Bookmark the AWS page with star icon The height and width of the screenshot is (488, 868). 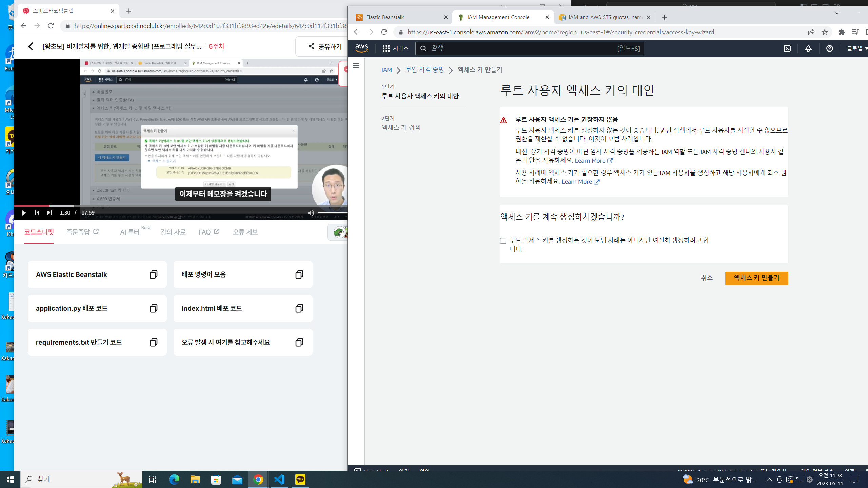click(825, 32)
